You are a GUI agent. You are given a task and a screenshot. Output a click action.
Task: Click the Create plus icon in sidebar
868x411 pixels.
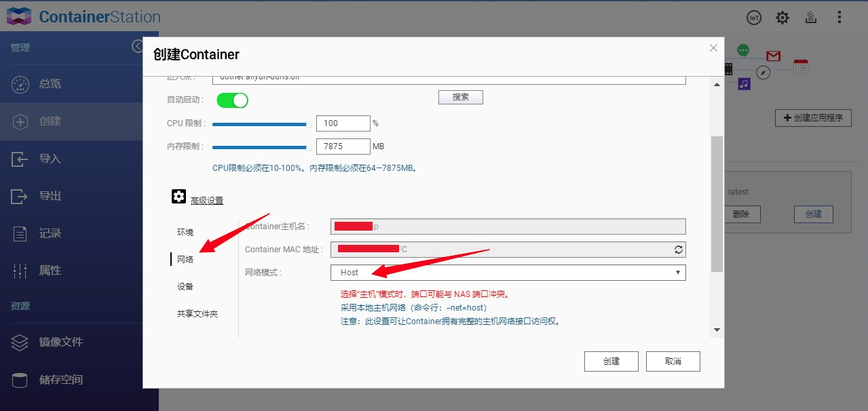[x=20, y=121]
